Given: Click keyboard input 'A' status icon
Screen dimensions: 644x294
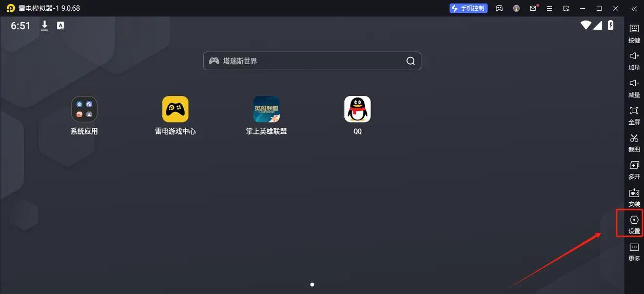Looking at the screenshot, I should click(61, 26).
